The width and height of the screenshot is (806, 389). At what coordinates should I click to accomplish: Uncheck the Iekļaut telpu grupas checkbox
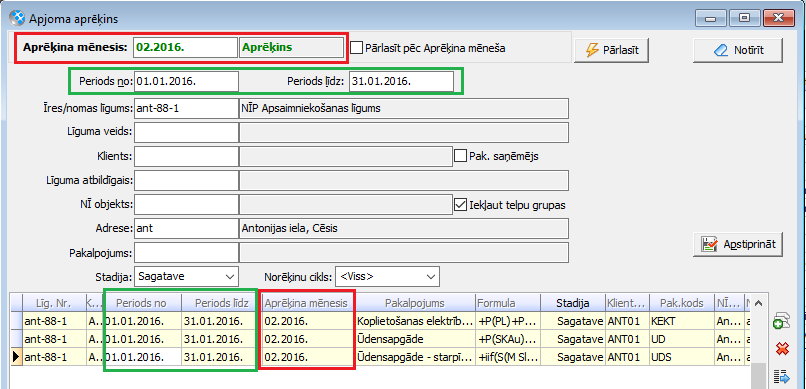(x=461, y=205)
